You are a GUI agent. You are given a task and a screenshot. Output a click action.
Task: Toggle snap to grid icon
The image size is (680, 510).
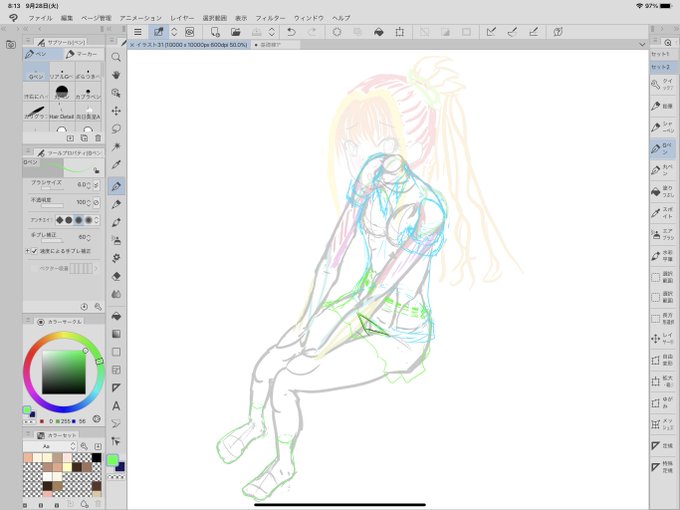(533, 32)
